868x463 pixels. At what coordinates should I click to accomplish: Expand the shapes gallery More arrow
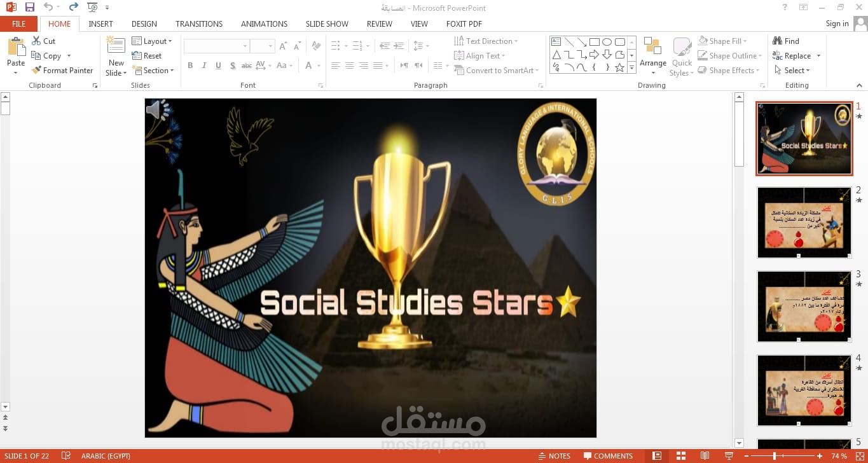[x=631, y=67]
